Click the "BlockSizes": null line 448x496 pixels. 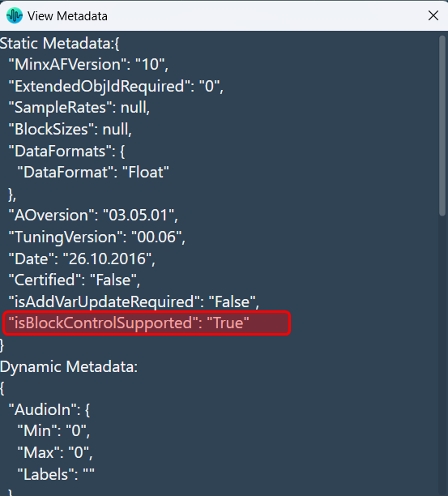point(70,129)
